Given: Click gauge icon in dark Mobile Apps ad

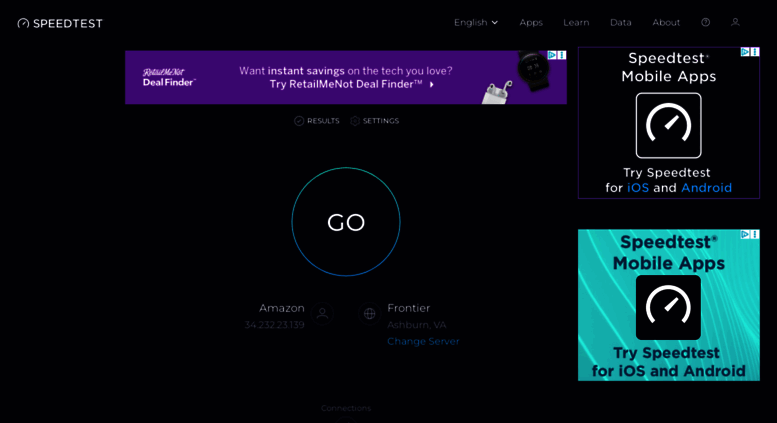Looking at the screenshot, I should click(x=668, y=125).
